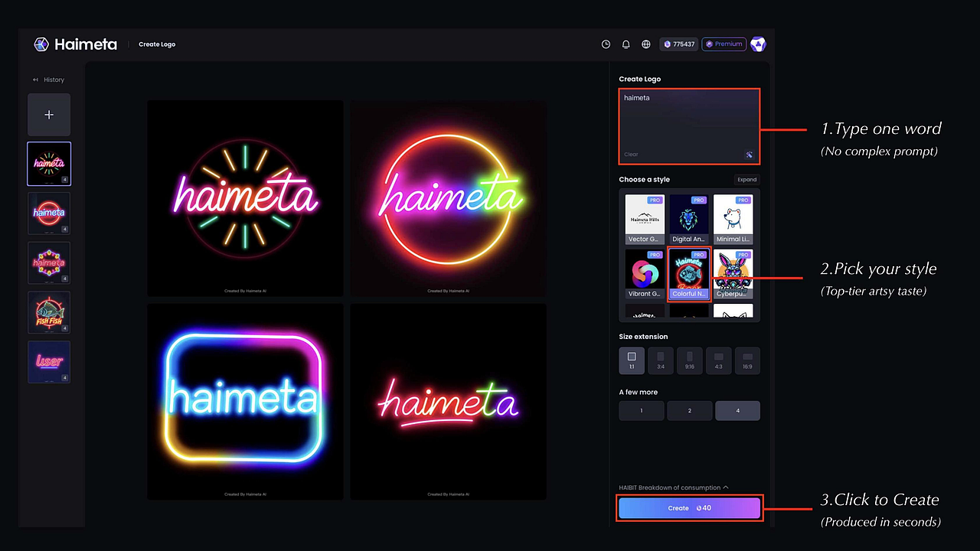980x551 pixels.
Task: Expand HAIBIT Breakdown of consumption
Action: click(674, 487)
